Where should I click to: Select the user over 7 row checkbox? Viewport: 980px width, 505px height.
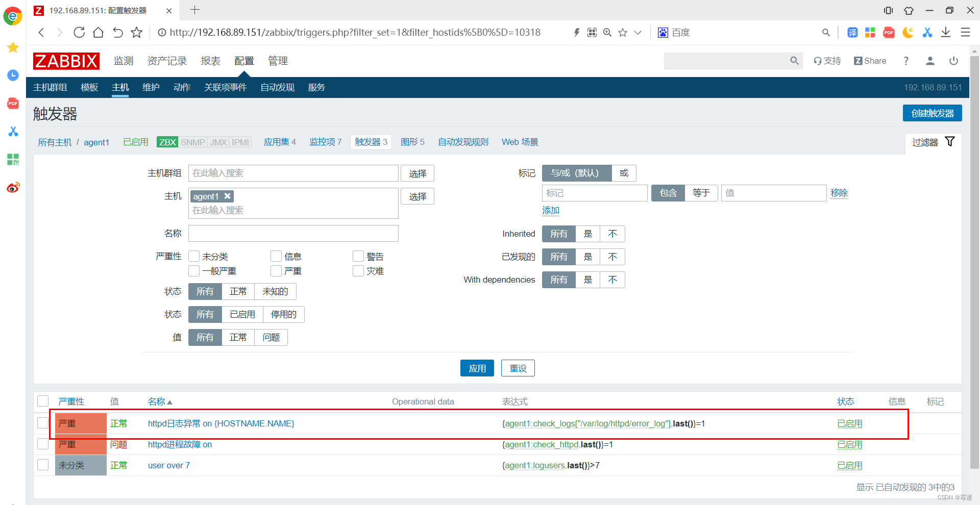coord(43,465)
